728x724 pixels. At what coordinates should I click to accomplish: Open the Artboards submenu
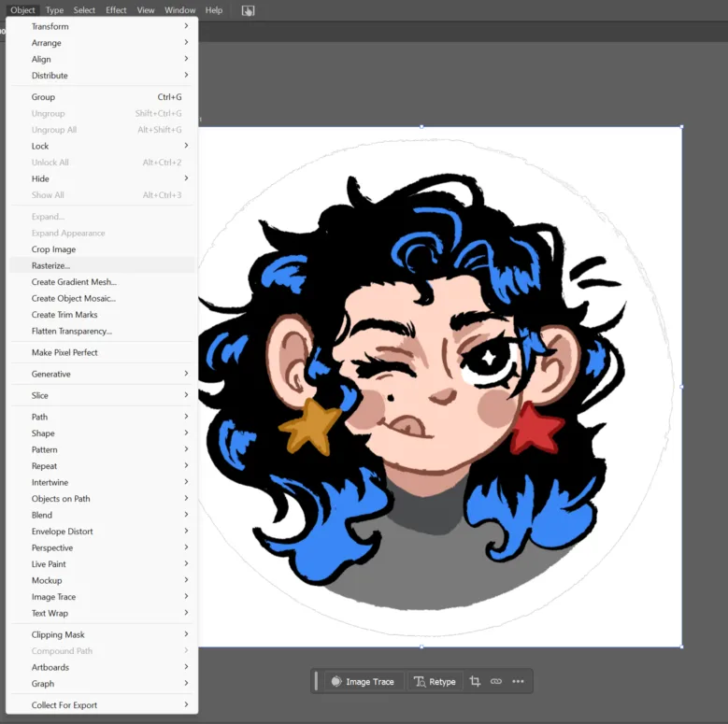[x=102, y=667]
